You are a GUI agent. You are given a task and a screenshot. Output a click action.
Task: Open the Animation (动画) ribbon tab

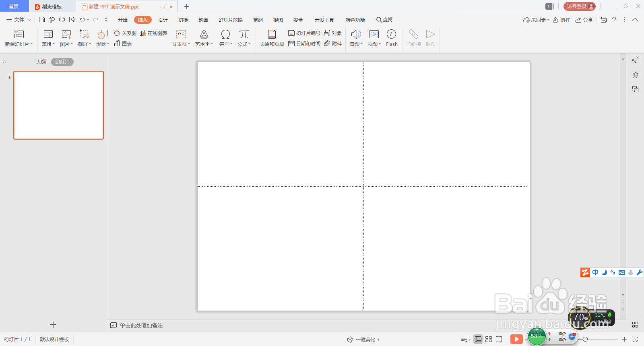coord(203,20)
